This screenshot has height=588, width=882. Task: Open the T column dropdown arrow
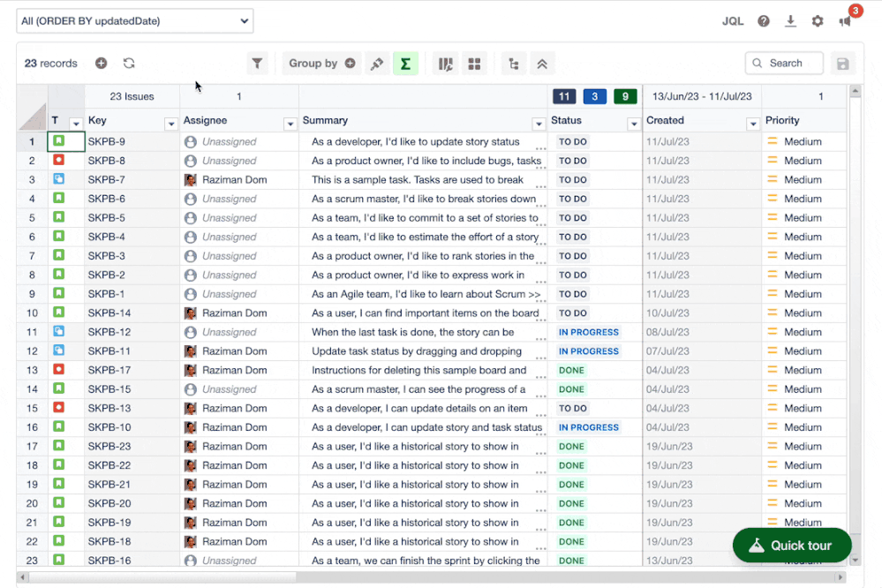pyautogui.click(x=76, y=124)
